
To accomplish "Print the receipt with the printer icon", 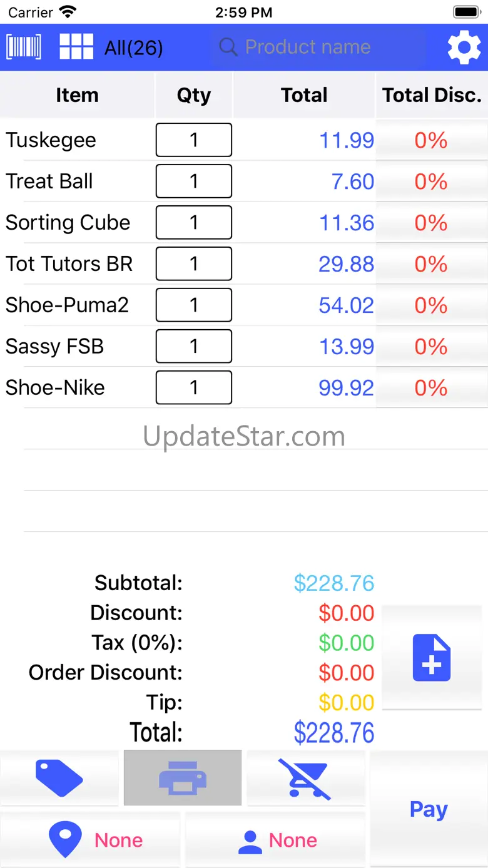I will point(183,779).
